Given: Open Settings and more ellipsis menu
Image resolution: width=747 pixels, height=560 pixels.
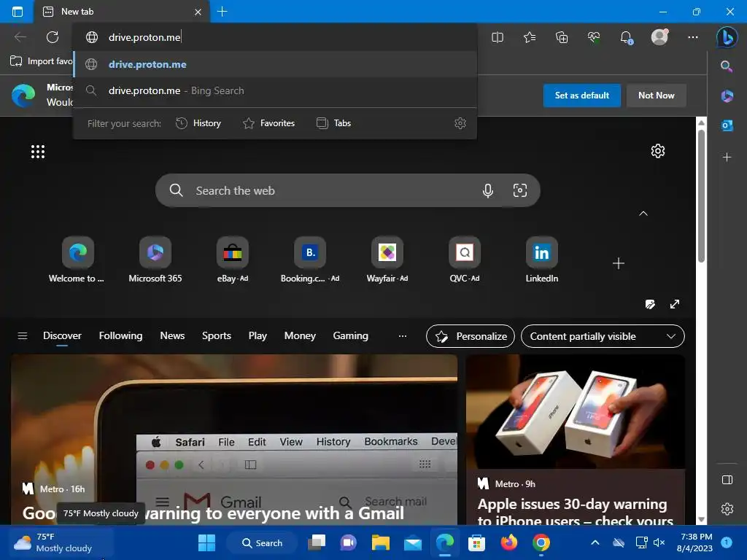Looking at the screenshot, I should 693,37.
